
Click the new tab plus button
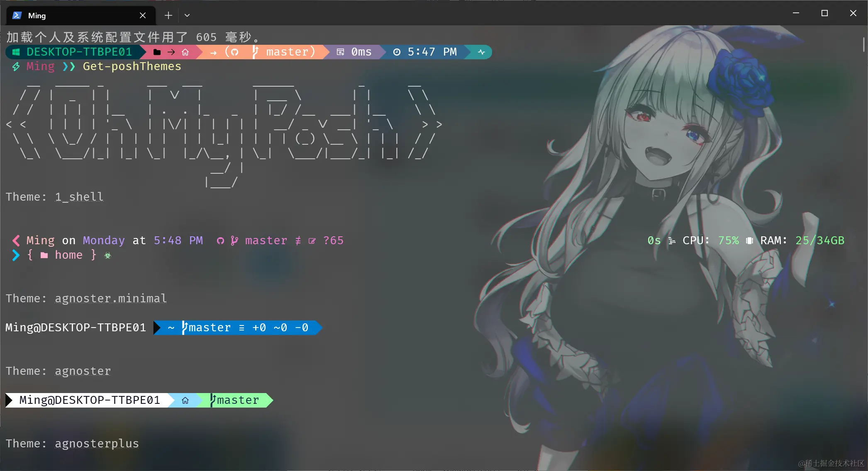pyautogui.click(x=168, y=15)
